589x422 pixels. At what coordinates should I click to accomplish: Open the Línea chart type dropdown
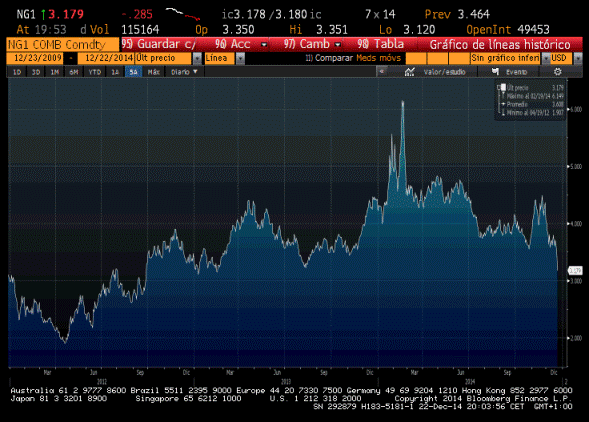click(x=240, y=58)
